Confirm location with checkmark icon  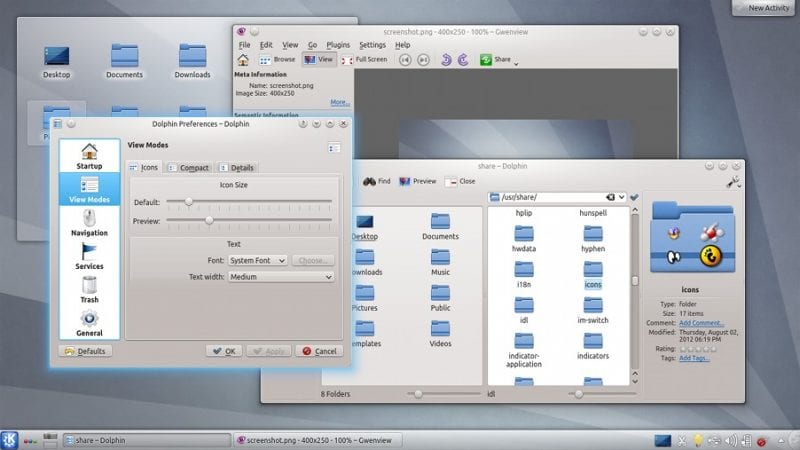[x=634, y=197]
